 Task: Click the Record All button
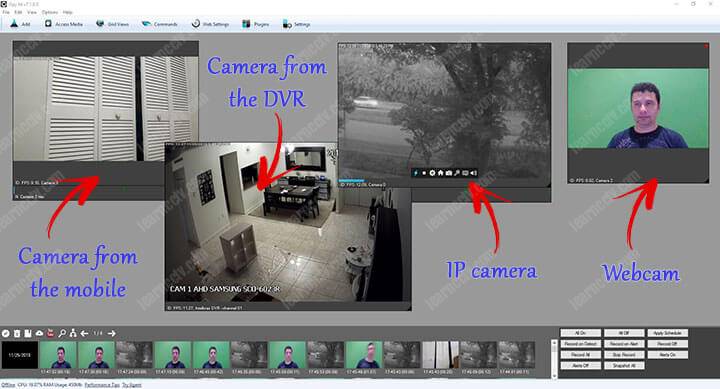[580, 355]
